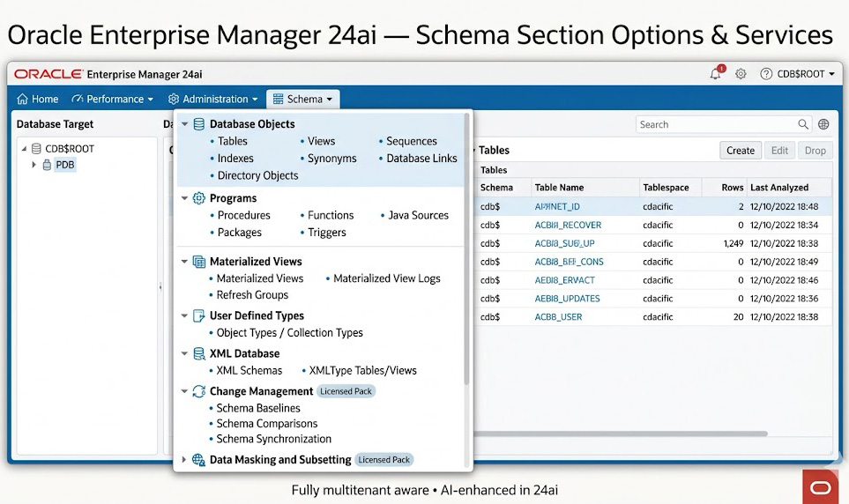
Task: Open the CDB$ROOT user dropdown
Action: tap(806, 74)
